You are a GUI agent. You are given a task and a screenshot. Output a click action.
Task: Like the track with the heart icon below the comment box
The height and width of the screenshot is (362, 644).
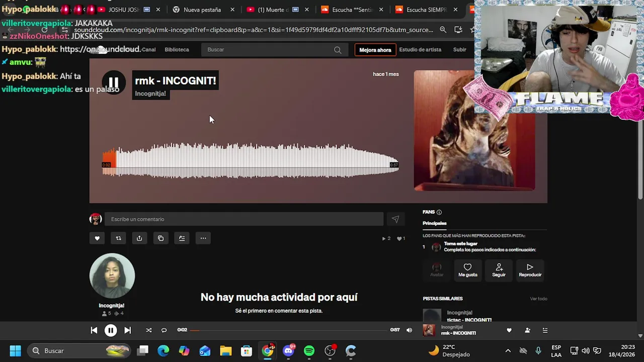pos(97,238)
